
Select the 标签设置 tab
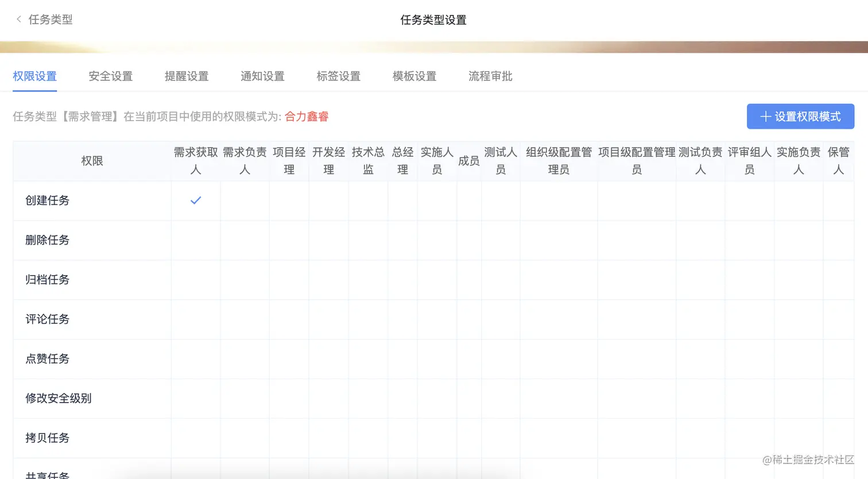click(338, 76)
